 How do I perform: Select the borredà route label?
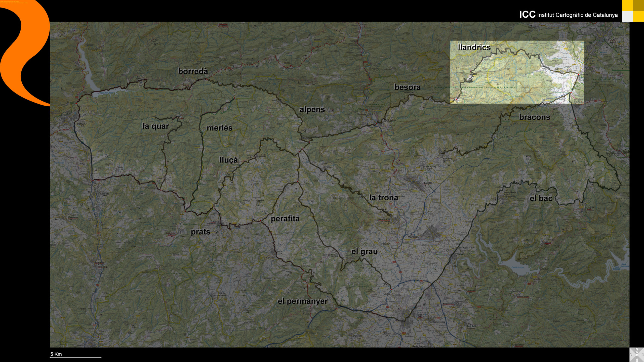pyautogui.click(x=193, y=71)
